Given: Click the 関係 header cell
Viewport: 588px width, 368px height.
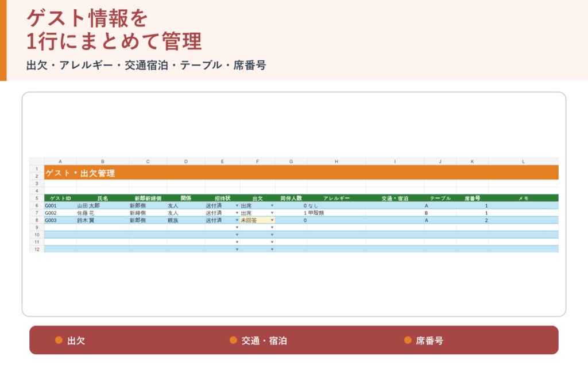Looking at the screenshot, I should coord(185,198).
